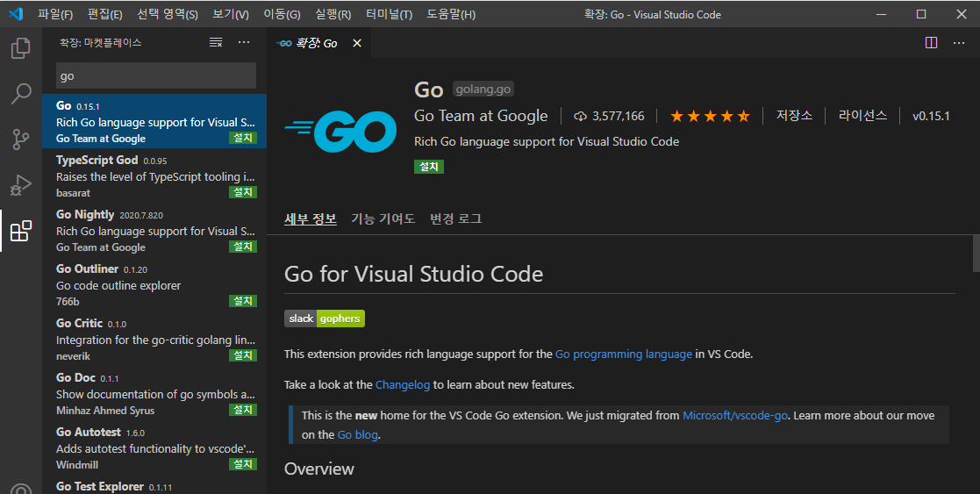Click the large Go extension logo

pos(340,132)
